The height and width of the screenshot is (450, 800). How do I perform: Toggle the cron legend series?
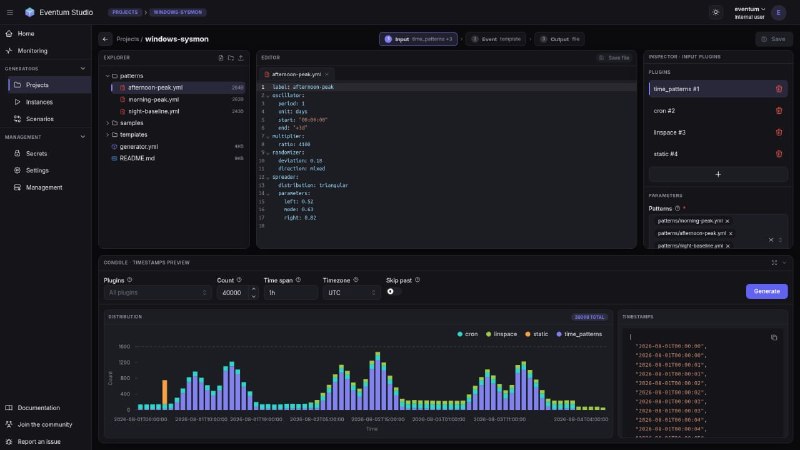468,334
